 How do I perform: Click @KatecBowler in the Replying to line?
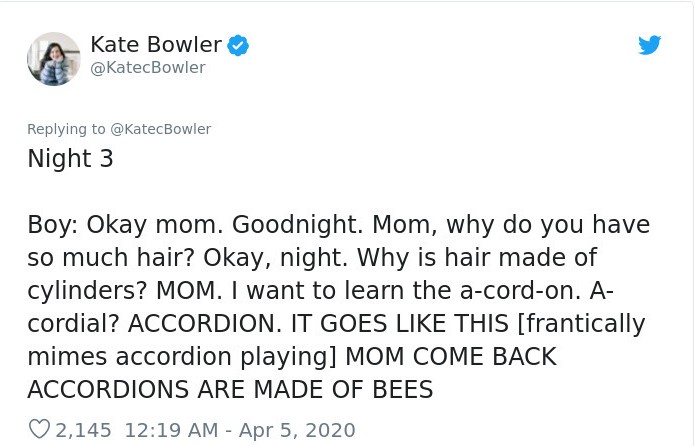point(160,129)
